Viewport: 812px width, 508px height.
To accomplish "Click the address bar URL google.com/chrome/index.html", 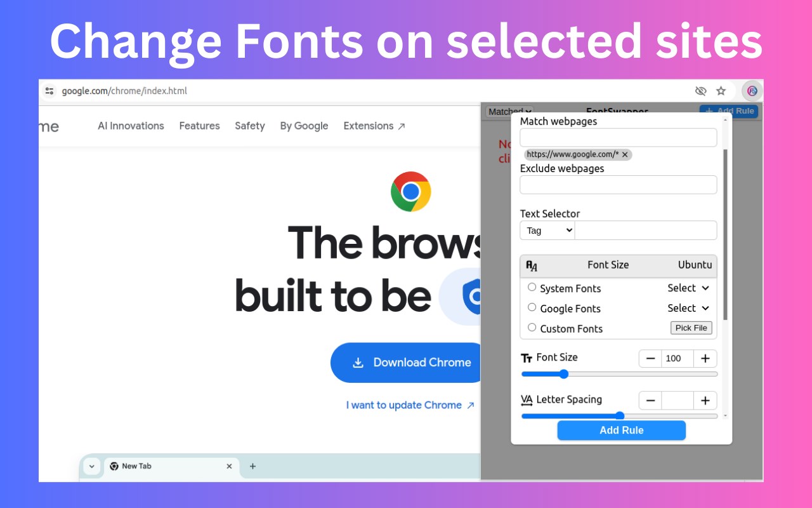I will 124,91.
